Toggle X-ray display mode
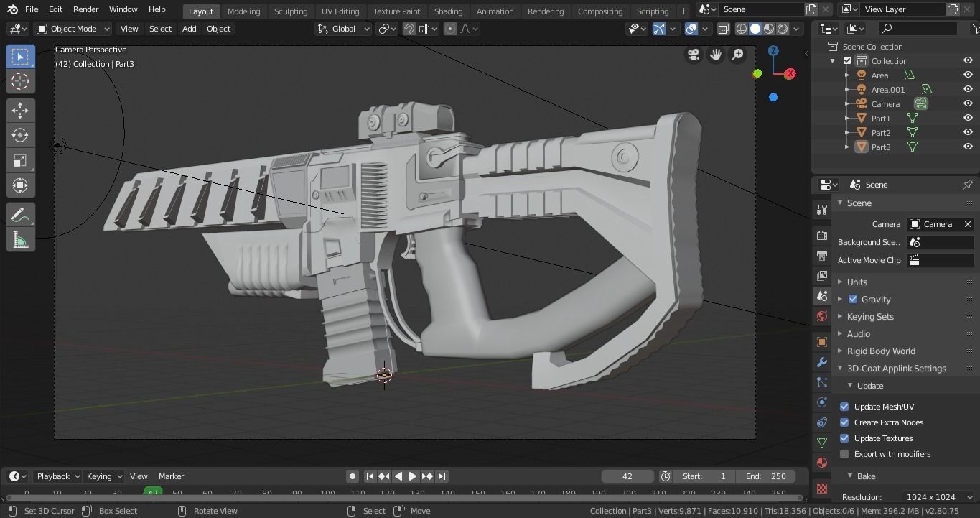 (723, 29)
